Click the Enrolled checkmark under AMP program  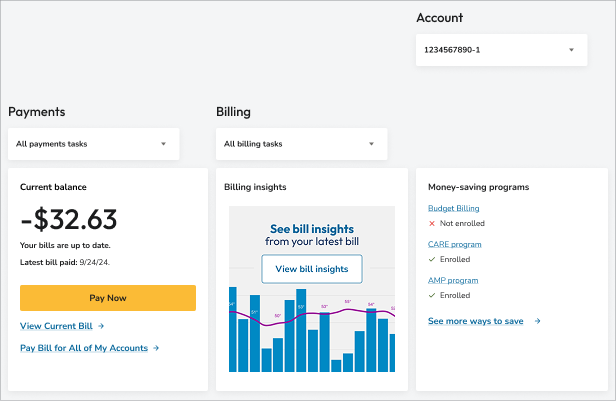(432, 296)
